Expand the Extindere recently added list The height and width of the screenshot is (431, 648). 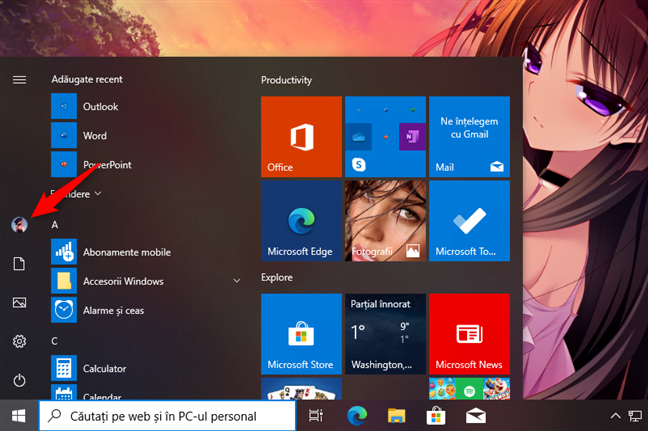[76, 194]
